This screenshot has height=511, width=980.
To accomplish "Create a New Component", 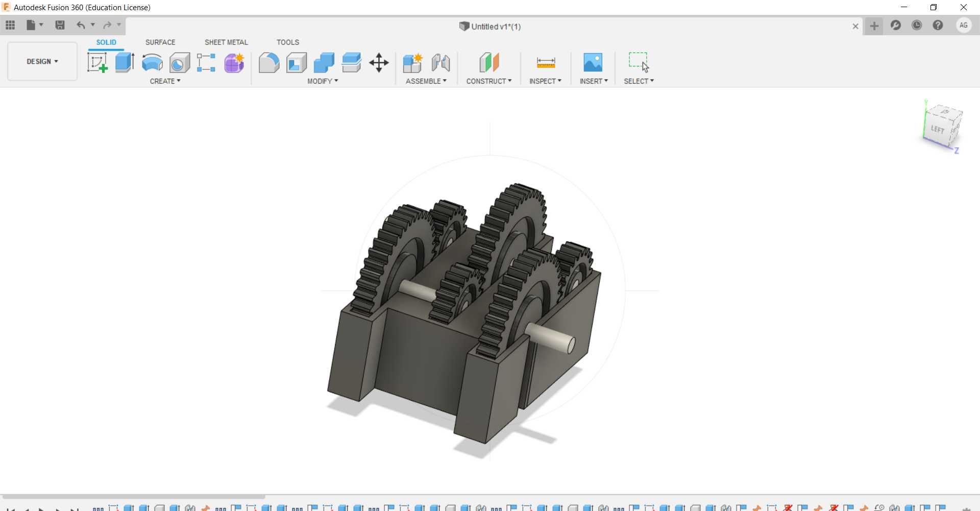I will click(x=412, y=63).
